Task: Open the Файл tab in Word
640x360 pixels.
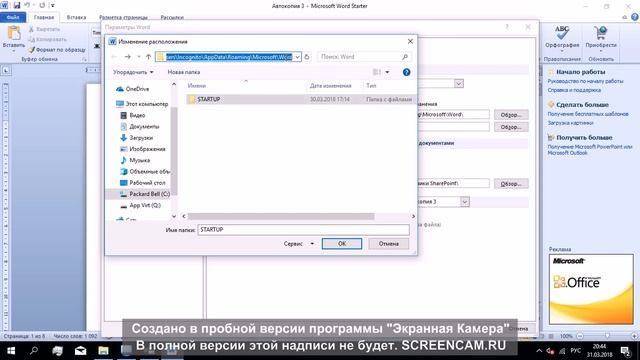Action: pos(13,18)
